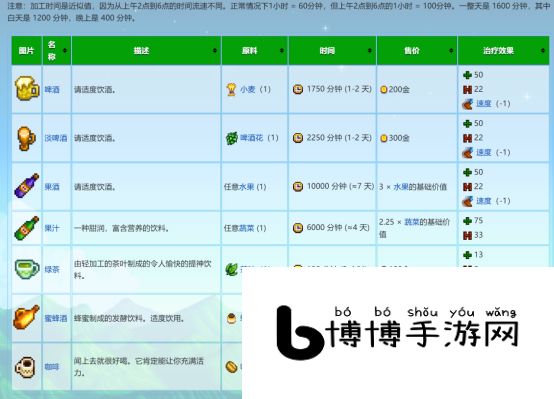The image size is (554, 399).
Task: Click the mead jug image
Action: (x=27, y=317)
